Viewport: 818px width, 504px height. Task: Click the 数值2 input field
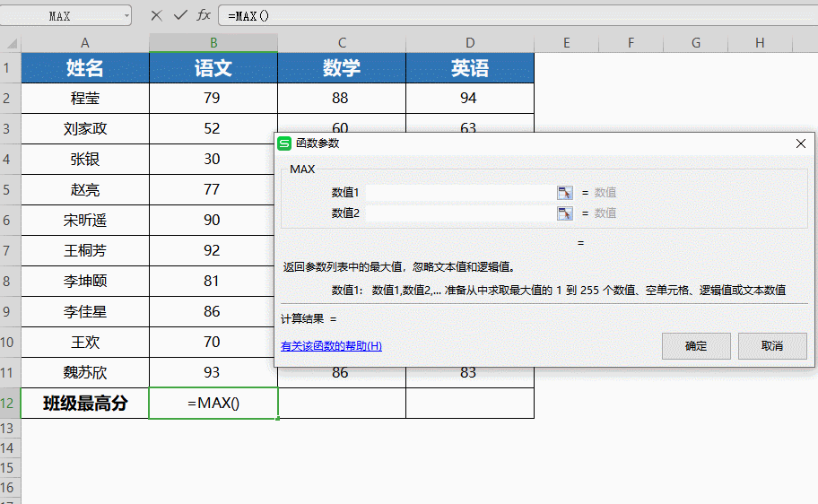click(x=461, y=213)
